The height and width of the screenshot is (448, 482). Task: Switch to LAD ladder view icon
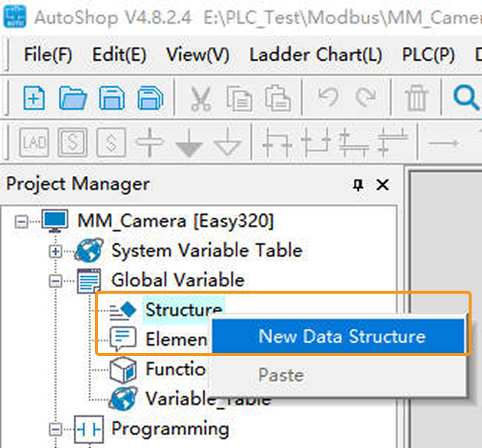[34, 141]
